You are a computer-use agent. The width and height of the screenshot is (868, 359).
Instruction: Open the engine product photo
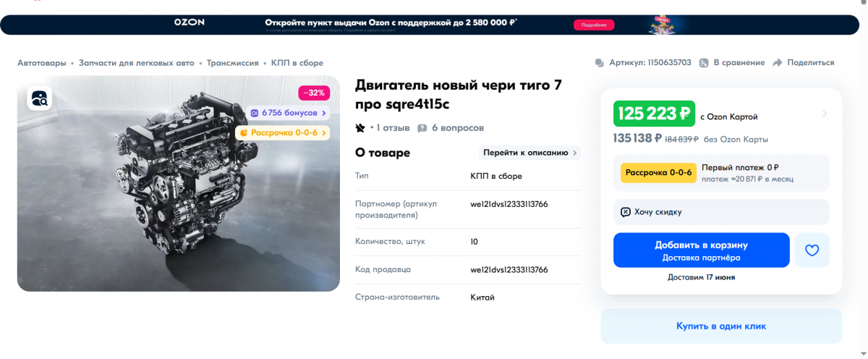click(179, 184)
